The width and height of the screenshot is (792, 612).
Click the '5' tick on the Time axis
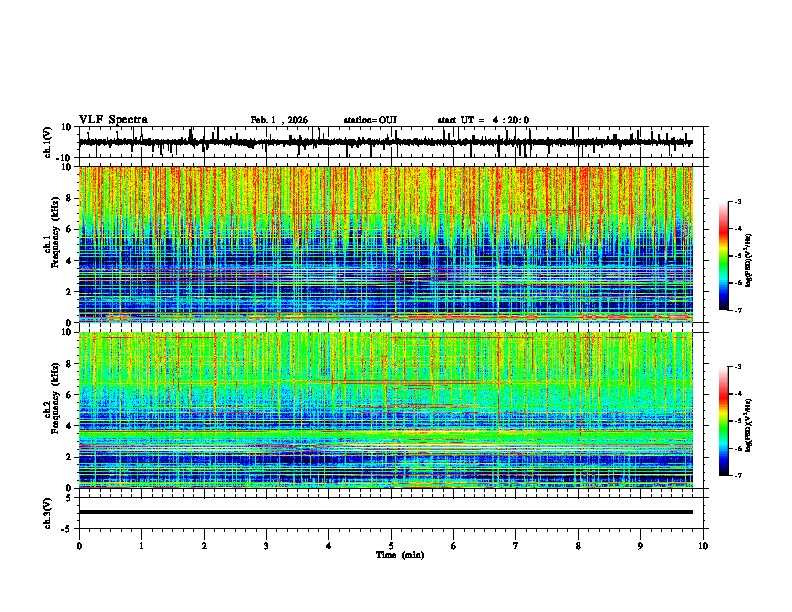[x=391, y=546]
